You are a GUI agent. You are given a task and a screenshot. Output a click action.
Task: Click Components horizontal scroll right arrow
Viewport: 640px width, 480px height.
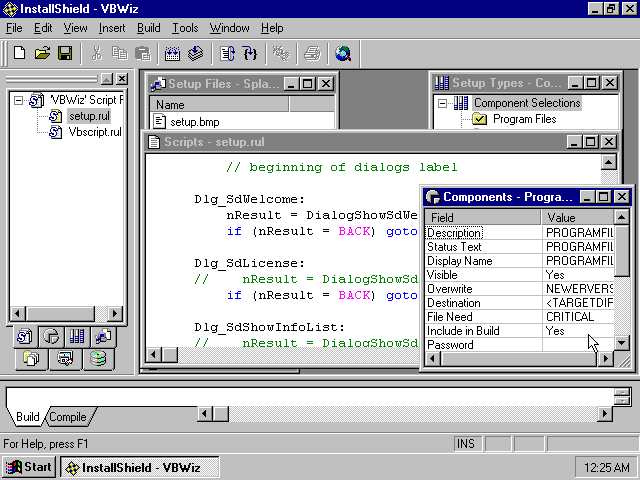coord(606,359)
